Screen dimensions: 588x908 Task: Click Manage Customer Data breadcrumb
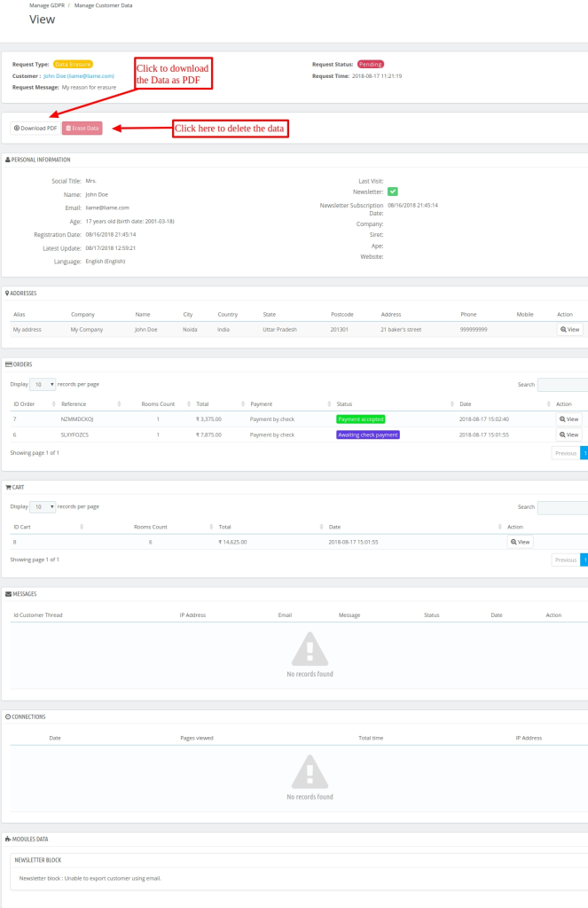[x=103, y=5]
